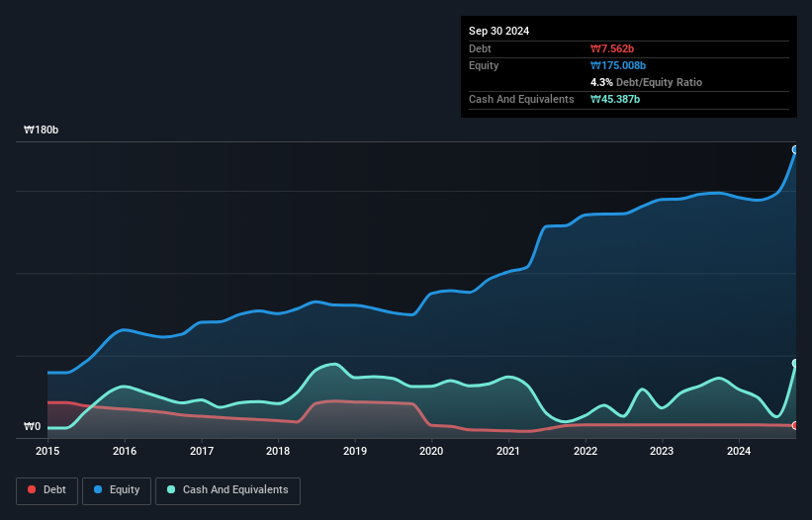Viewport: 812px width, 520px height.
Task: Click the ₩175.008b equity value
Action: 618,65
